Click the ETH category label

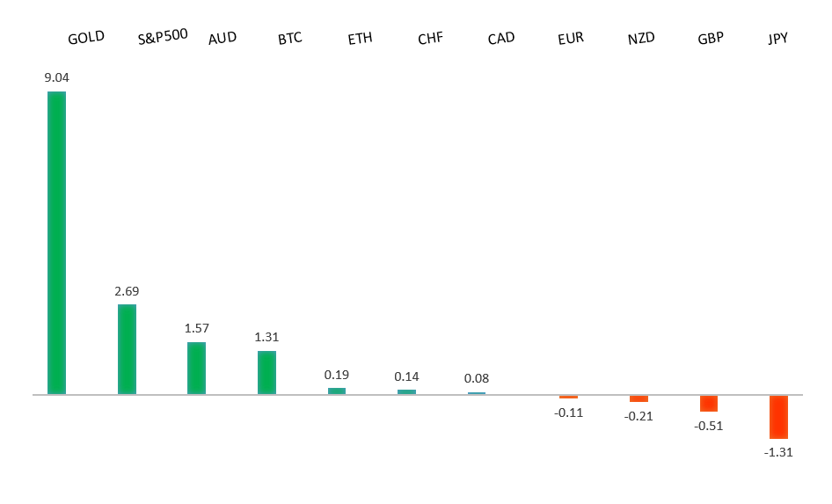coord(360,39)
